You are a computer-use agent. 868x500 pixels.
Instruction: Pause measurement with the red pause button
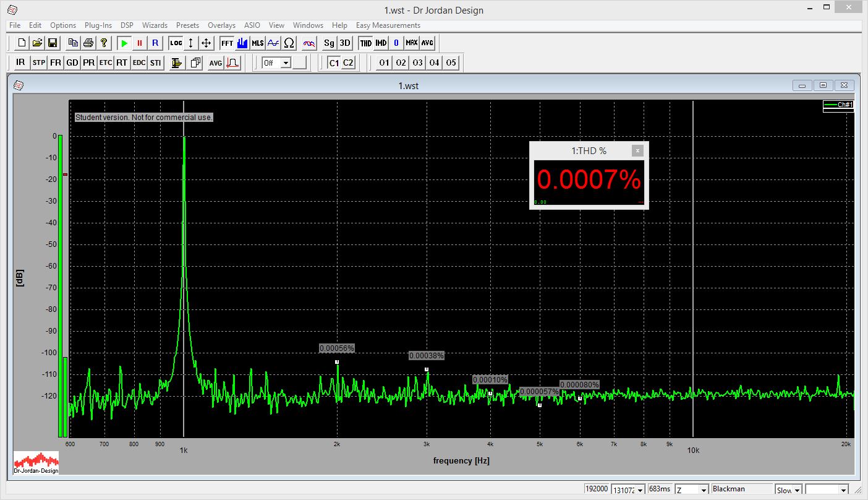140,43
